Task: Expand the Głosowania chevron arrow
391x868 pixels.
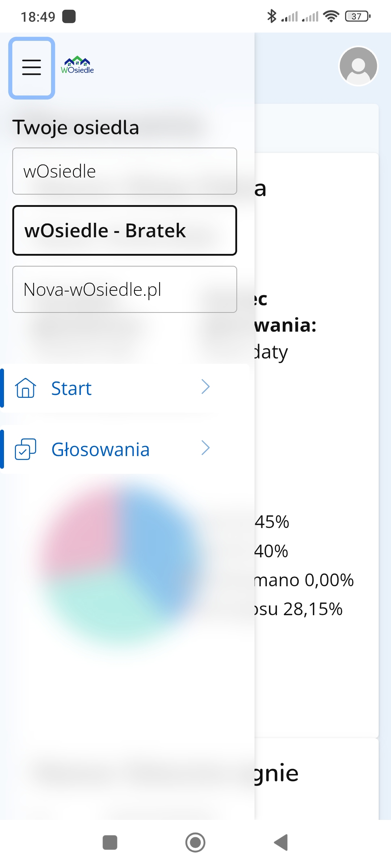Action: coord(206,448)
